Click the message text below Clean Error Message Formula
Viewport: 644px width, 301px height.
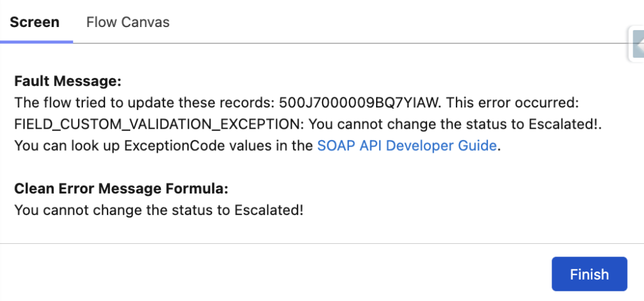point(158,209)
